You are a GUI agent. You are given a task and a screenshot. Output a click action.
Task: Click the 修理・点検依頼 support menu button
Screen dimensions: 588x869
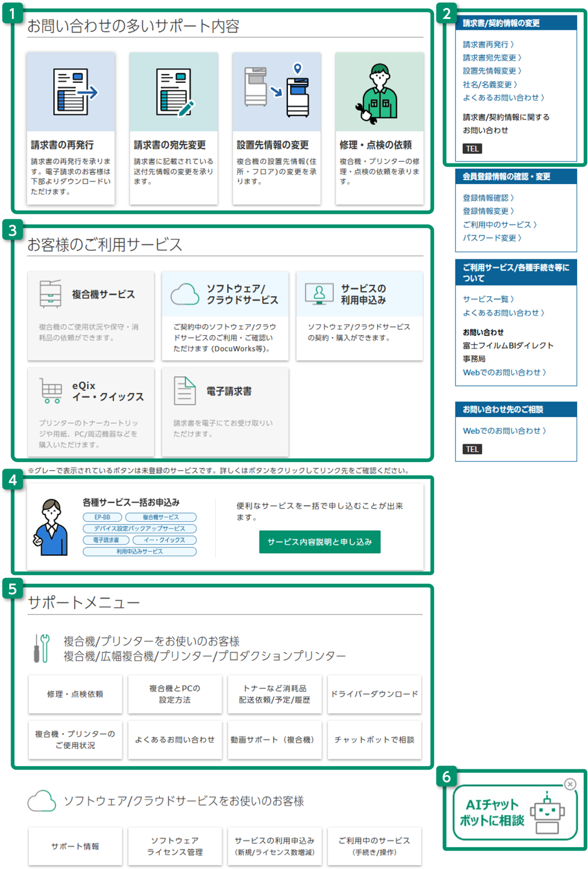pos(75,694)
